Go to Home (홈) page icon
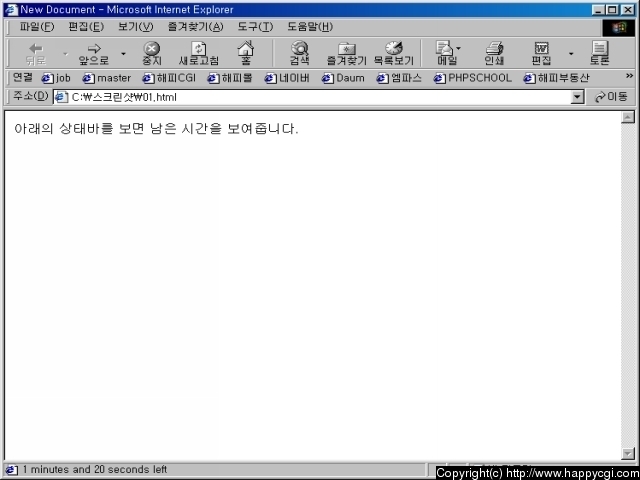Image resolution: width=640 pixels, height=480 pixels. pyautogui.click(x=246, y=54)
